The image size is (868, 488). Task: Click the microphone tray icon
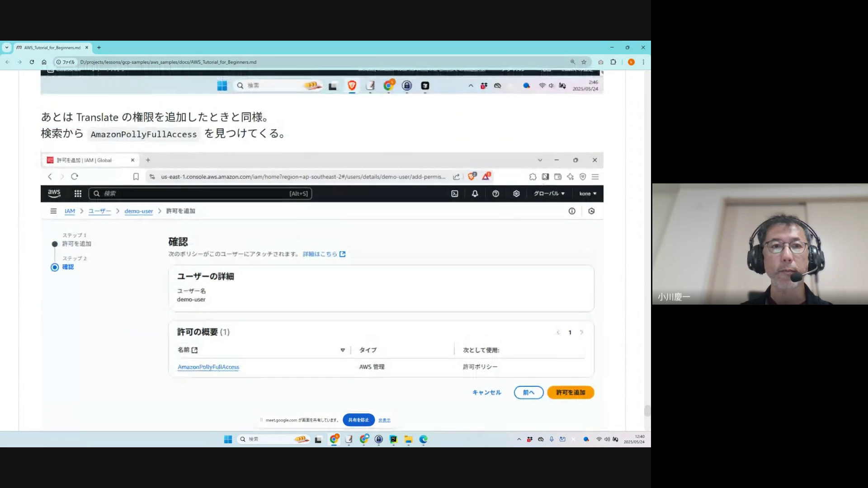pos(552,439)
